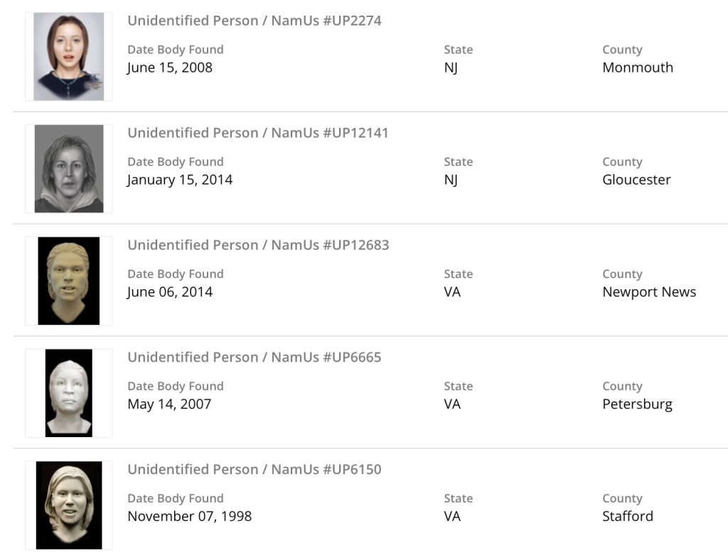Screen dimensions: 728x560
Task: Click the Gloucester county entry
Action: coord(636,180)
